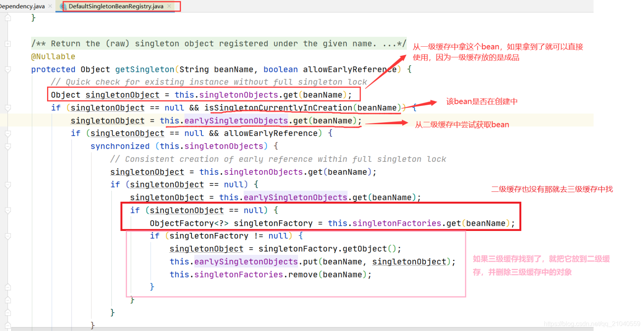This screenshot has height=331, width=644.
Task: Click the ObjectFactory<?> type declaration
Action: tap(189, 223)
